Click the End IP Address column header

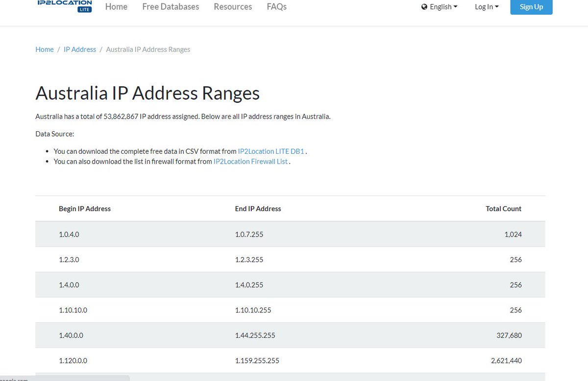258,209
